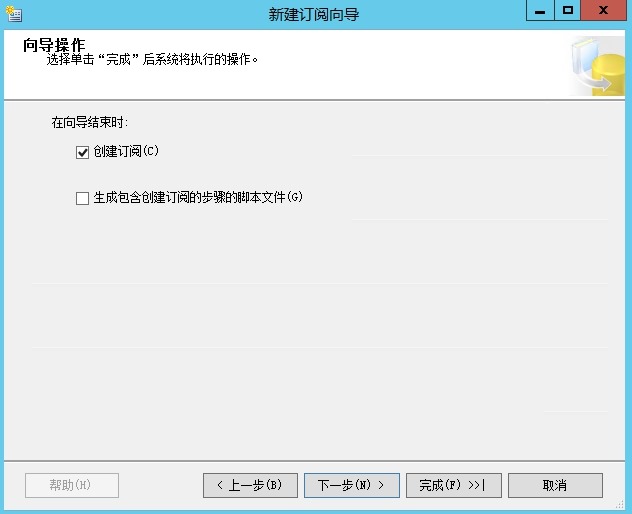632x514 pixels.
Task: Click the 选择单击"完成"后 description text
Action: coord(152,60)
